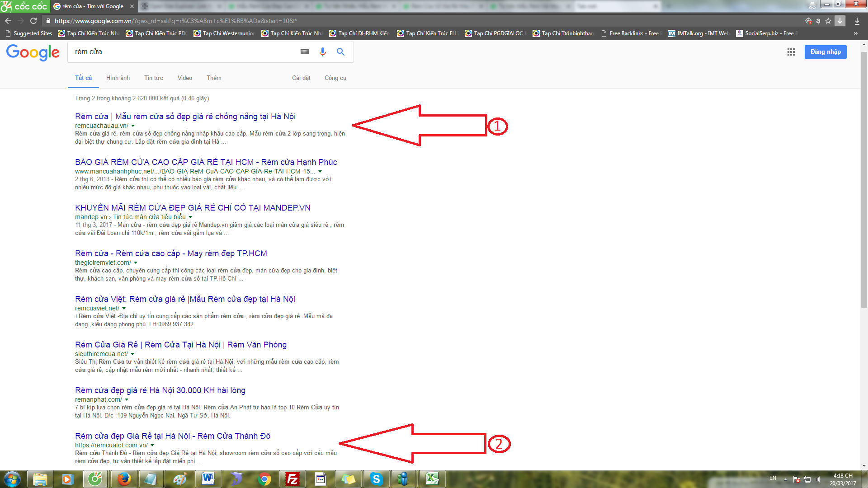868x488 pixels.
Task: Expand dropdown next to mandep.vn breadcrumb
Action: tap(190, 217)
